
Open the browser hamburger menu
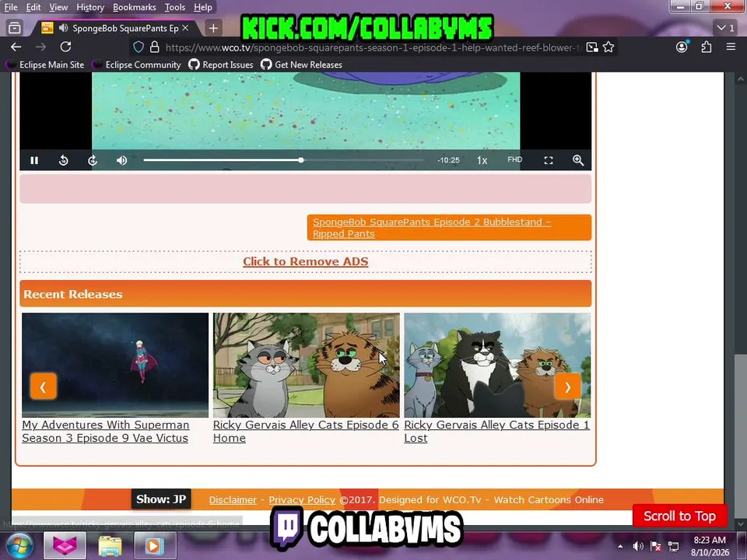[x=731, y=47]
